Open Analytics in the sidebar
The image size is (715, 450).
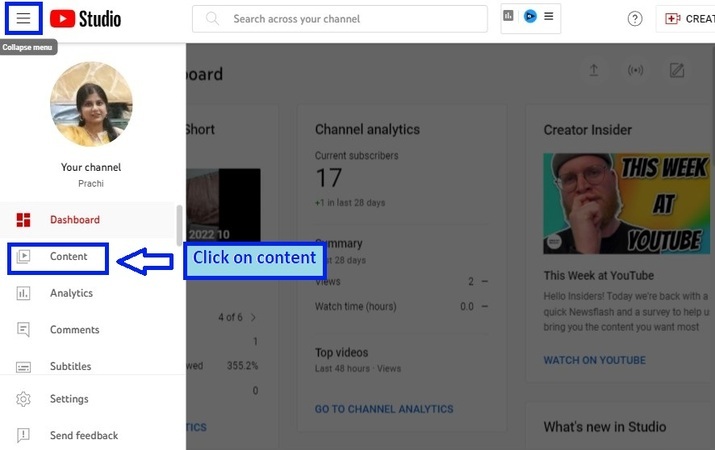pos(88,293)
